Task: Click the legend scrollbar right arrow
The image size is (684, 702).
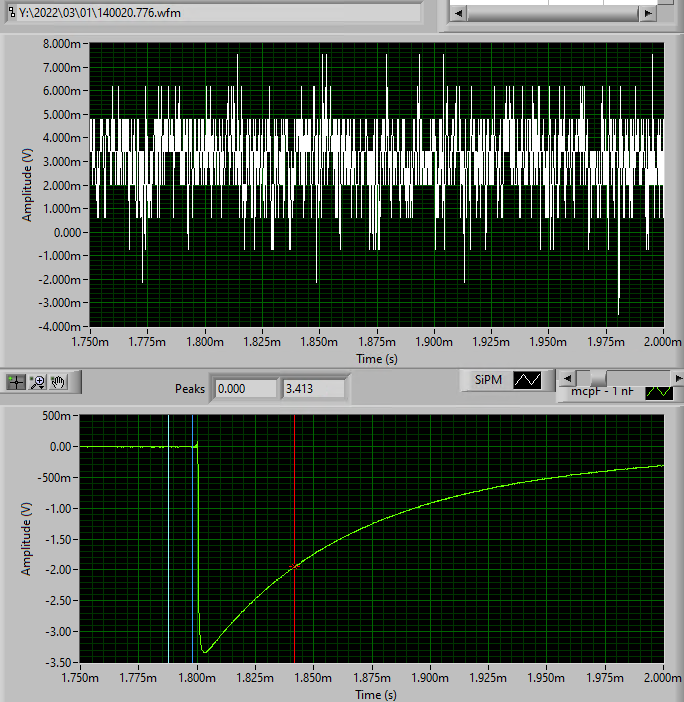Action: 678,378
